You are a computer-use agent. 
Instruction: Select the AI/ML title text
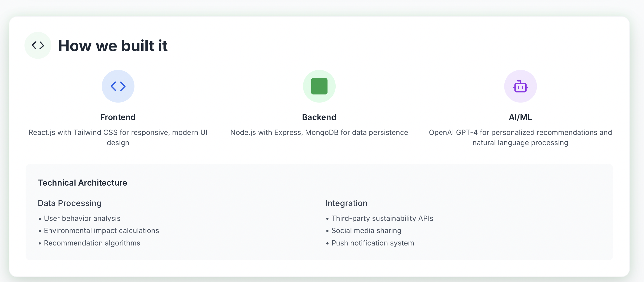click(520, 117)
